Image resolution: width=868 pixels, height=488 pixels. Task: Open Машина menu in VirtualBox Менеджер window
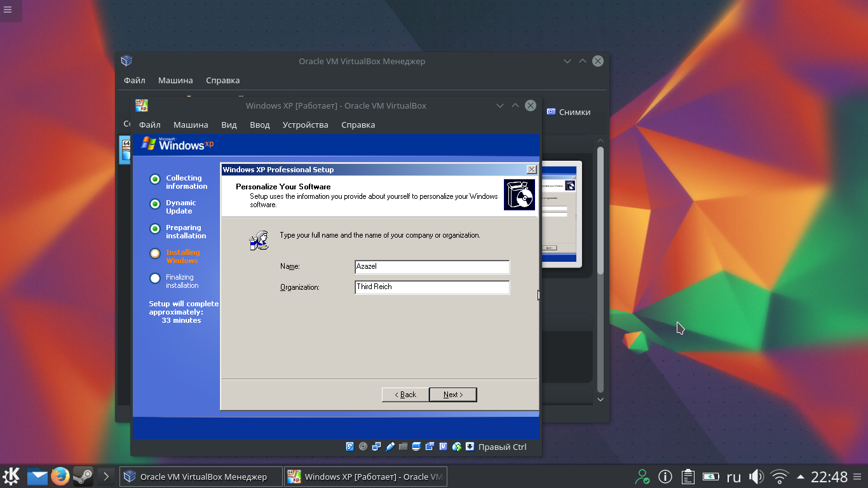point(175,80)
